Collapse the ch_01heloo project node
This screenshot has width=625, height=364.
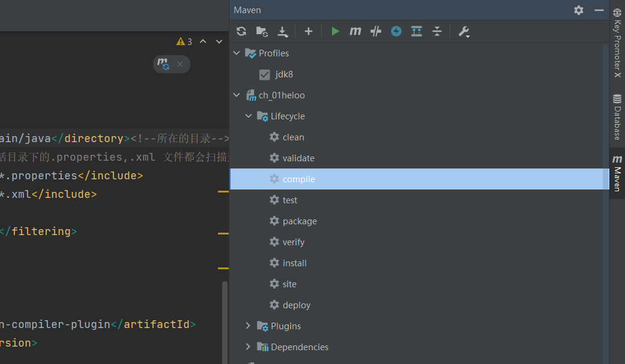click(237, 95)
